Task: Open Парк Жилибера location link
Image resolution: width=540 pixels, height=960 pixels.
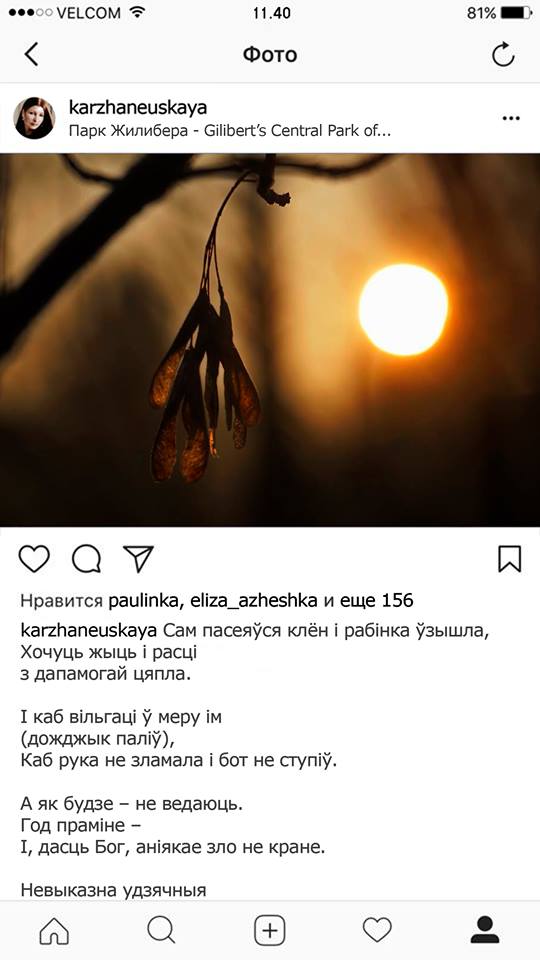Action: tap(230, 130)
